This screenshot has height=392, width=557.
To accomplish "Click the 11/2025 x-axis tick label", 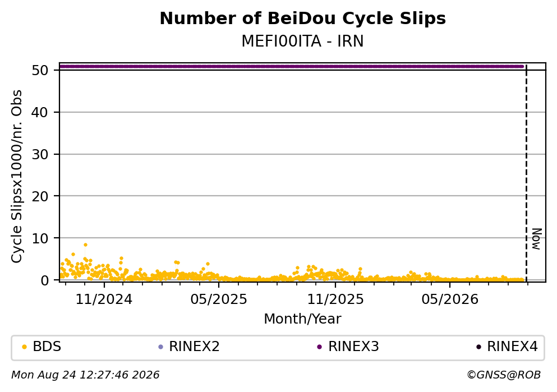I will coord(335,299).
